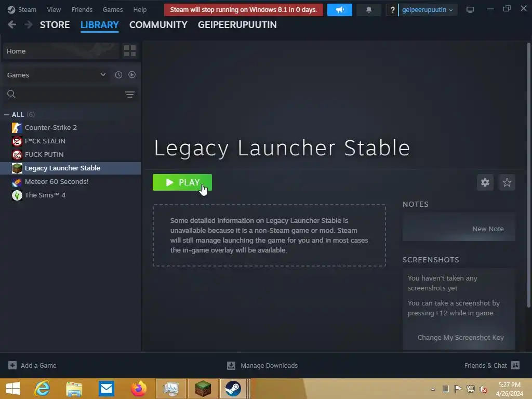Open the Steam menu
Viewport: 532px width, 399px height.
click(x=27, y=9)
